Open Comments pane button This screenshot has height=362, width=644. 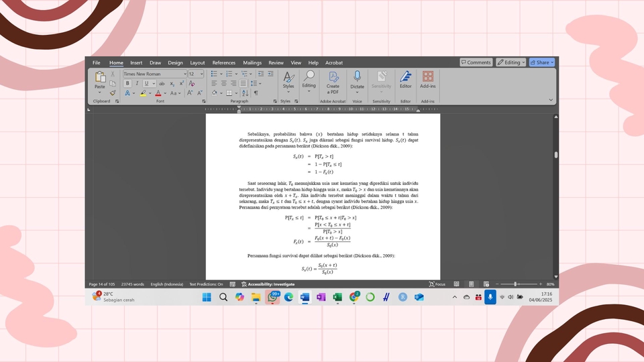point(476,62)
